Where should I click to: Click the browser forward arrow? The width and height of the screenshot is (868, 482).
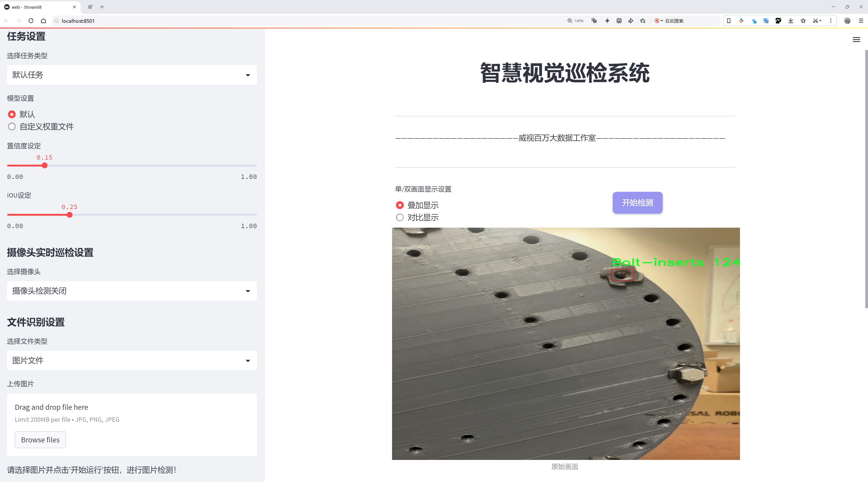point(19,20)
